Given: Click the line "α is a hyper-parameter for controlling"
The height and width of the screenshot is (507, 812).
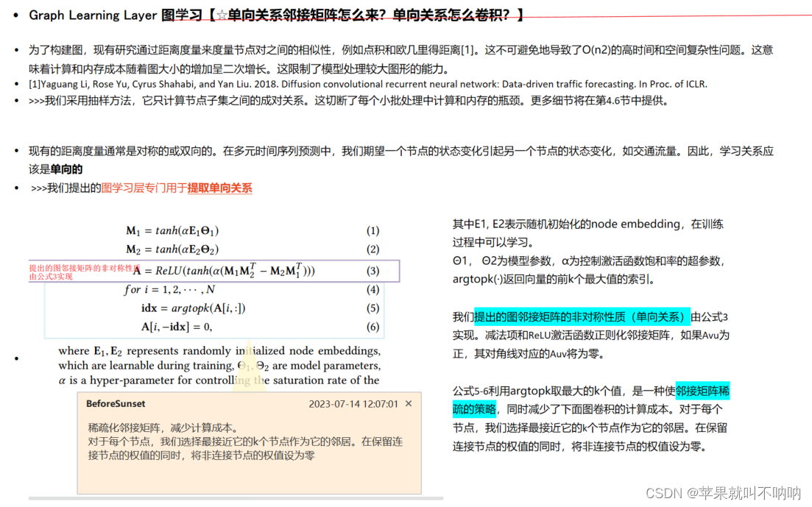Looking at the screenshot, I should [x=219, y=380].
